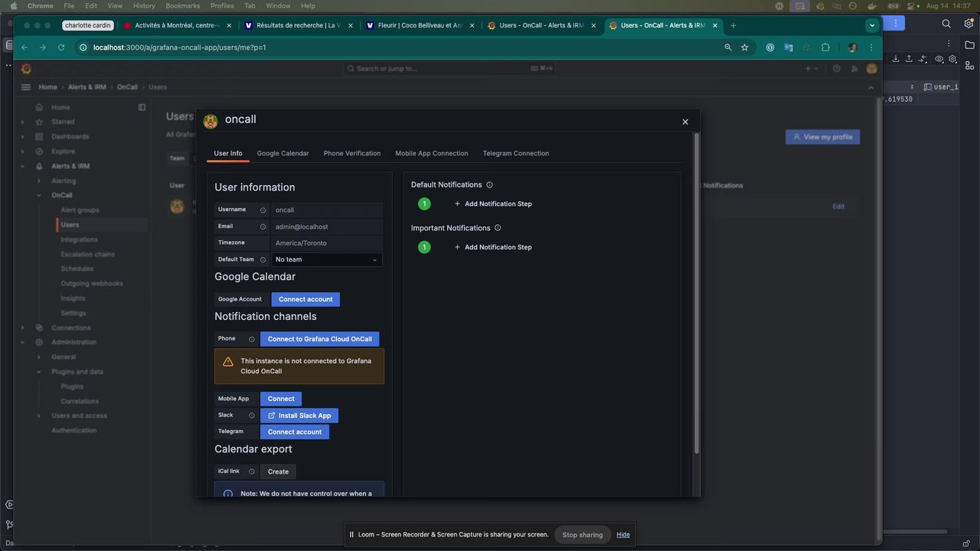The height and width of the screenshot is (551, 980).
Task: Open the Default Team dropdown
Action: (327, 259)
